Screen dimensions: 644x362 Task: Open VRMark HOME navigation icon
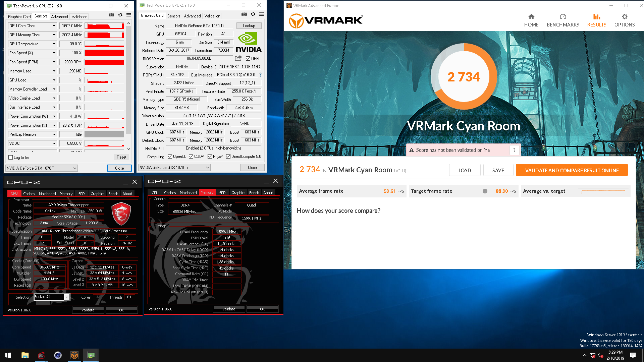531,17
